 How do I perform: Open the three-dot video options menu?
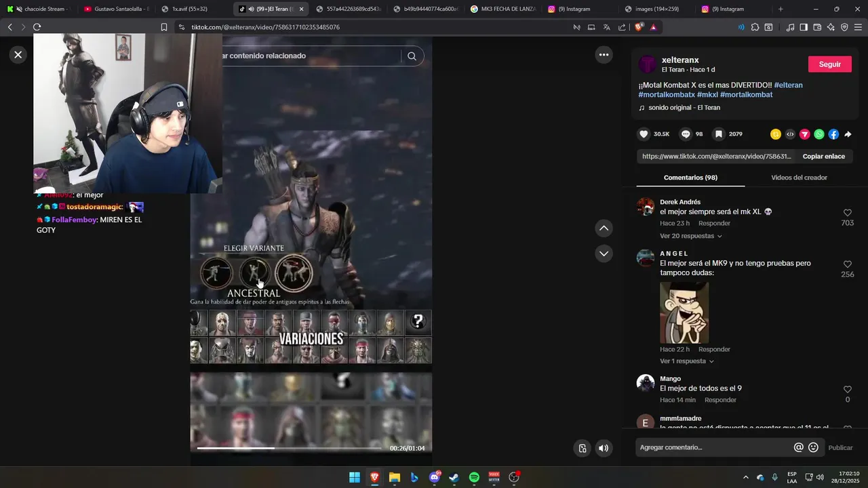pos(604,55)
